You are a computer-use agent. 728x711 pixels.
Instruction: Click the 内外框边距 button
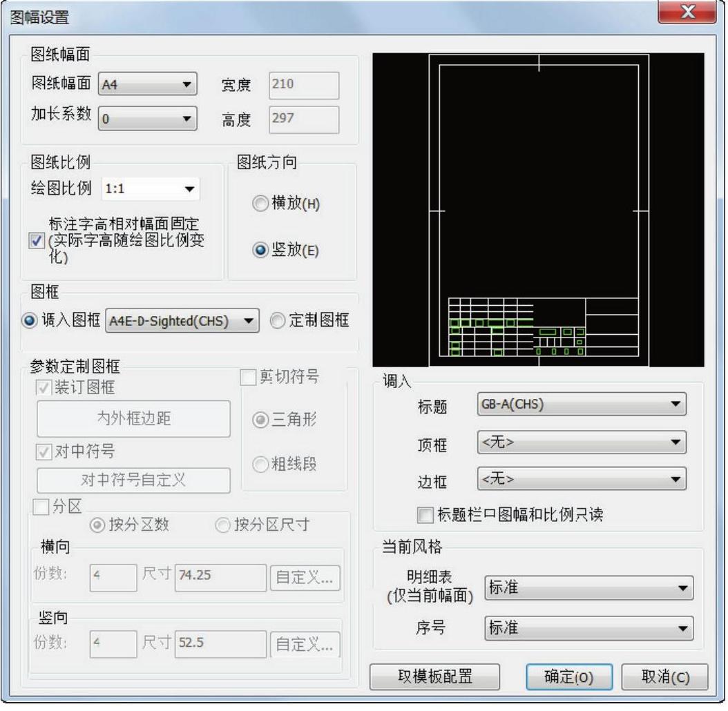click(x=133, y=418)
